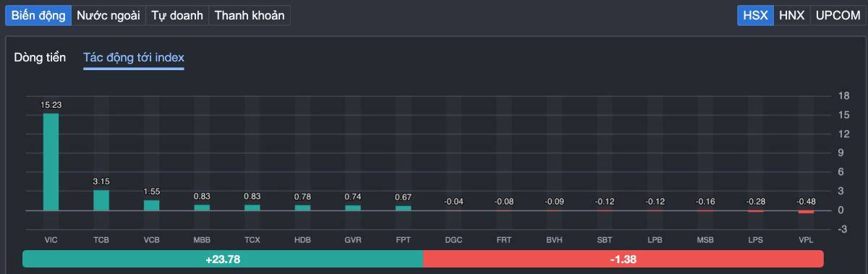The width and height of the screenshot is (868, 274).
Task: Click the SBT ticker label
Action: (x=604, y=239)
